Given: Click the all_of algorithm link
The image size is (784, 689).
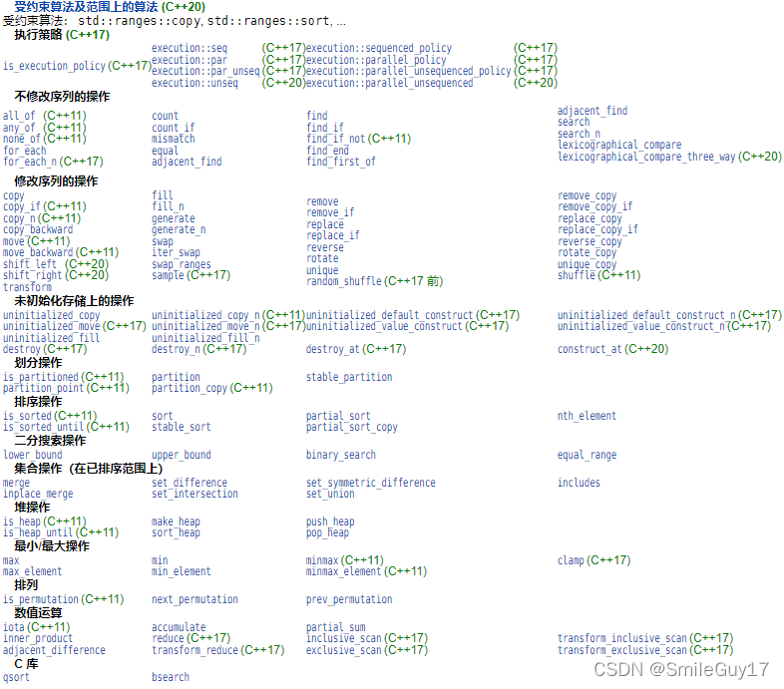Looking at the screenshot, I should coord(19,116).
